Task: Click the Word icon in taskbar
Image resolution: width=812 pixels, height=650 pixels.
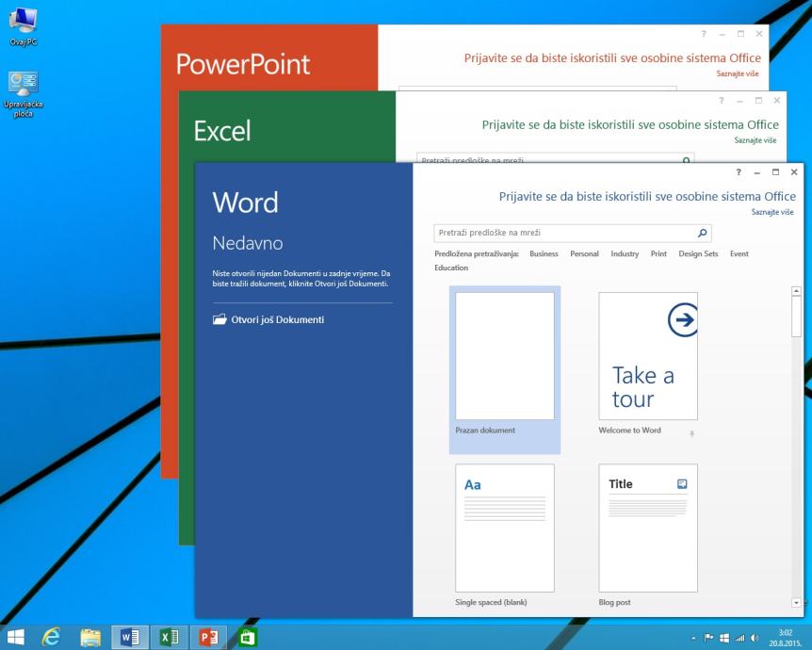Action: point(129,636)
